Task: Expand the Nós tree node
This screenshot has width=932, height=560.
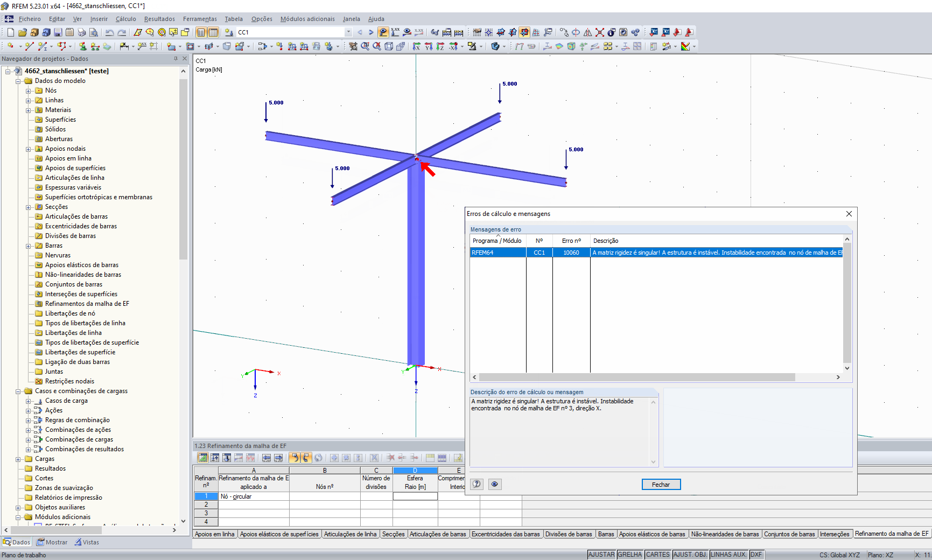Action: pyautogui.click(x=29, y=90)
